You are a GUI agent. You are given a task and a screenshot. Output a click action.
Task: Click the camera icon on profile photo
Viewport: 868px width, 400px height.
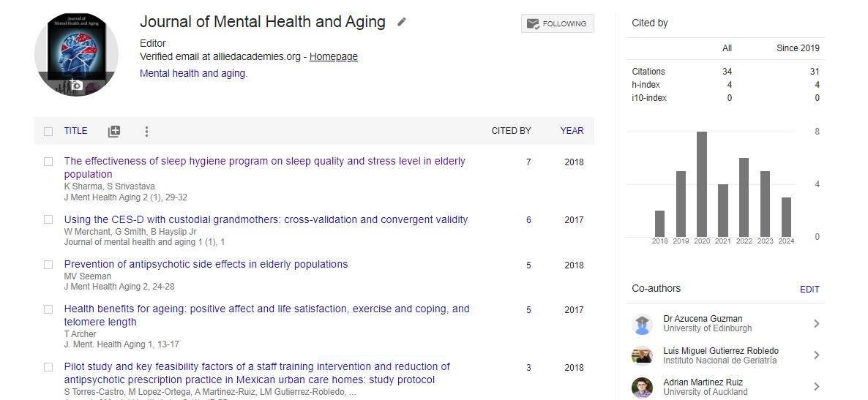pos(76,85)
